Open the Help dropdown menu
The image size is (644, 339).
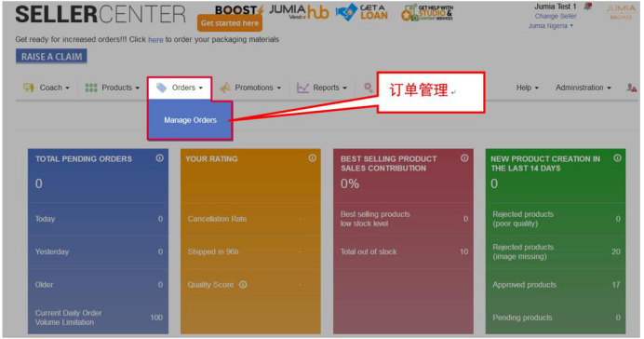click(x=528, y=88)
